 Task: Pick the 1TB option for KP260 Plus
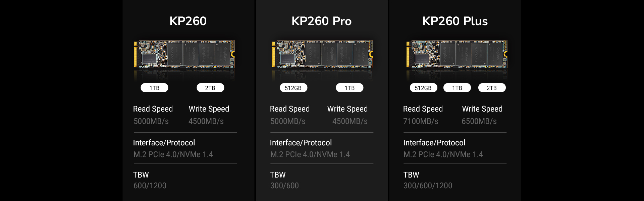457,88
